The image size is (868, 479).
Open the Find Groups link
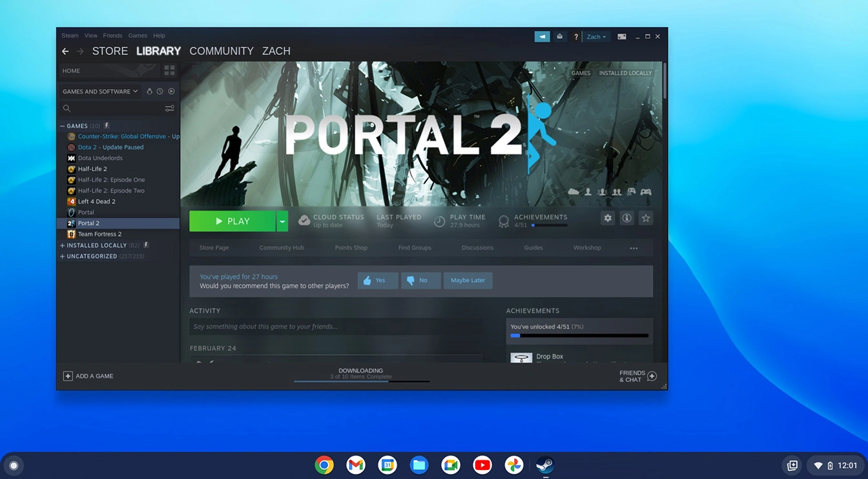coord(415,248)
